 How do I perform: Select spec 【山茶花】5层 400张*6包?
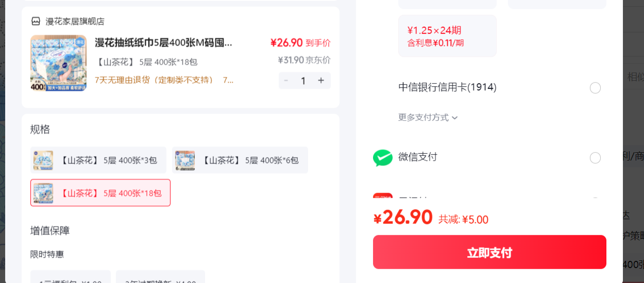240,160
